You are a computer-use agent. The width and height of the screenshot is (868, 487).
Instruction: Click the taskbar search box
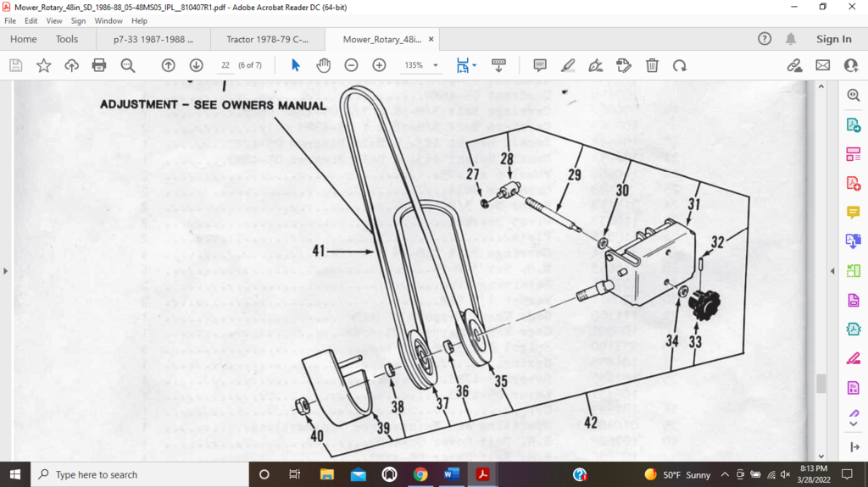tap(140, 474)
